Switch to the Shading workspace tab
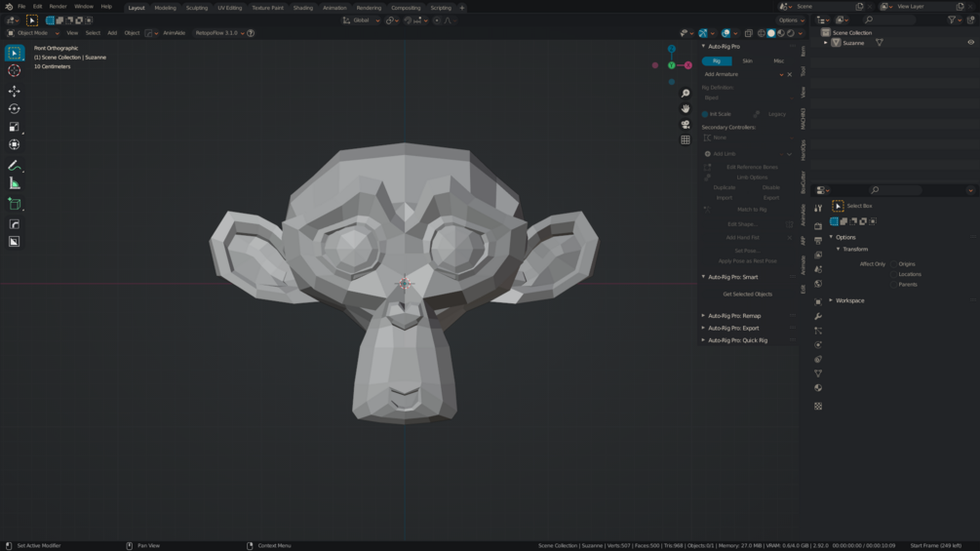Image resolution: width=980 pixels, height=551 pixels. 303,8
